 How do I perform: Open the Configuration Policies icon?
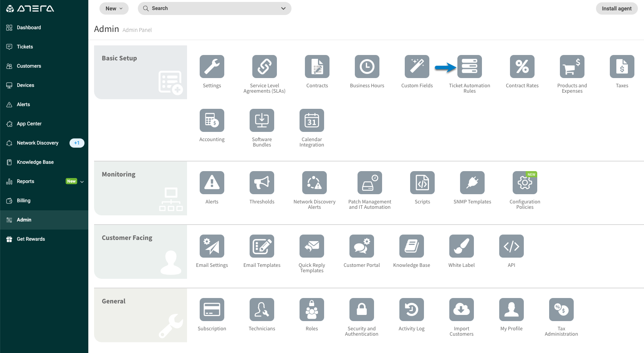[x=525, y=183]
